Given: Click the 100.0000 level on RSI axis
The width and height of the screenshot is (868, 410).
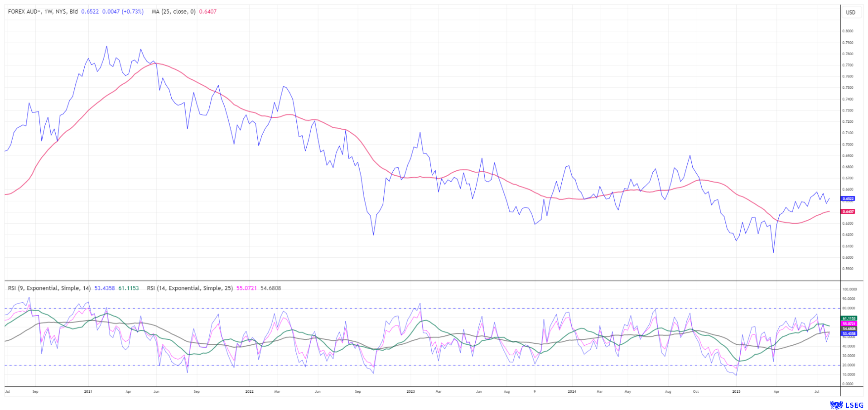Looking at the screenshot, I should [849, 289].
